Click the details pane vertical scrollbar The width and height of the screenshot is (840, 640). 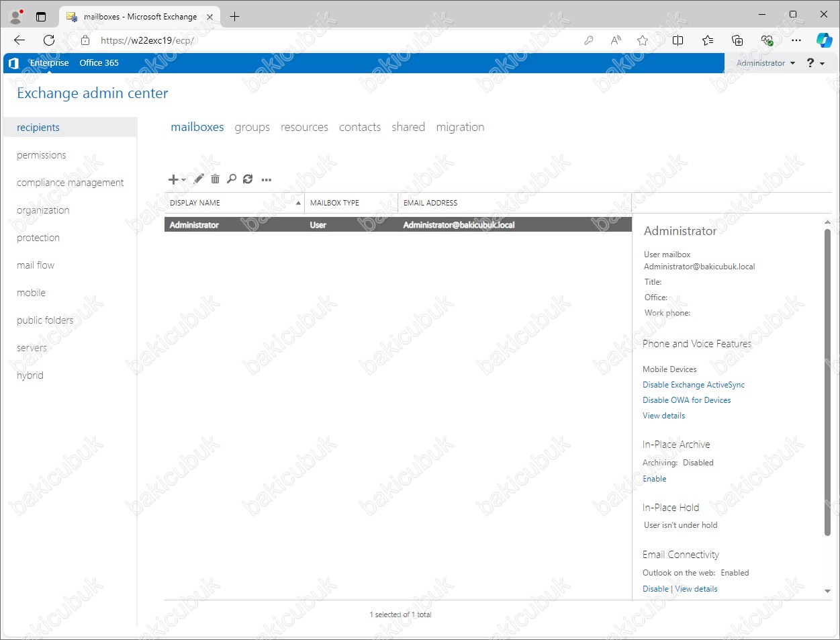click(x=827, y=383)
